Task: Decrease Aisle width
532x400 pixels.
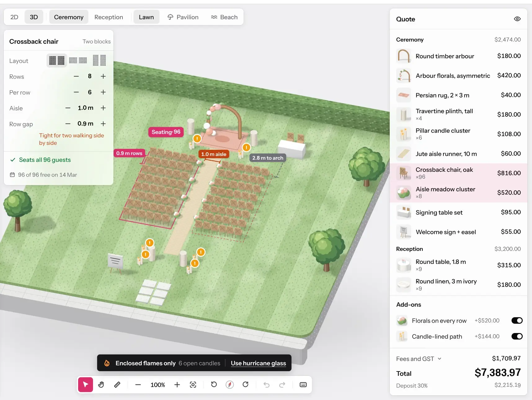Action: pos(68,108)
